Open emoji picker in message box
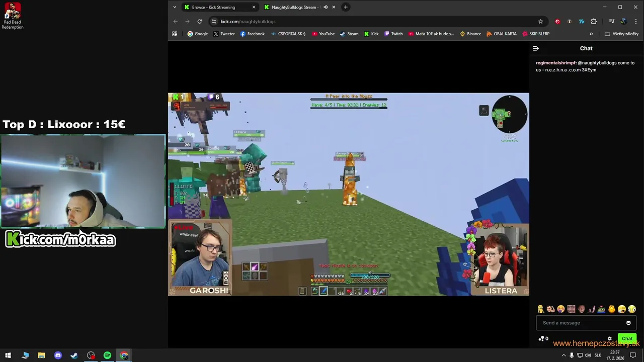Screen dimensions: 644x362 (x=628, y=323)
